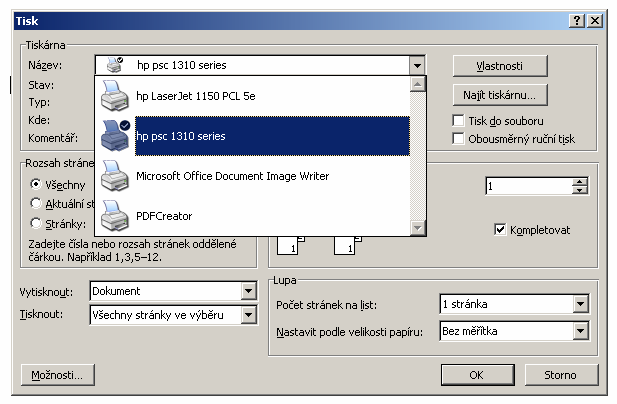Image resolution: width=617 pixels, height=404 pixels.
Task: Click the printer list scrollbar up arrow
Action: pos(417,84)
